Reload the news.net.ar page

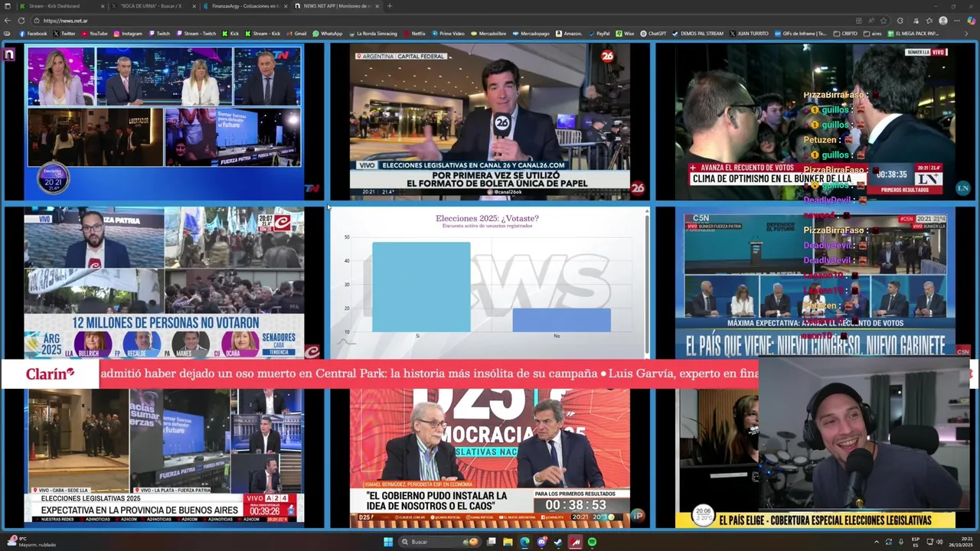pos(21,21)
